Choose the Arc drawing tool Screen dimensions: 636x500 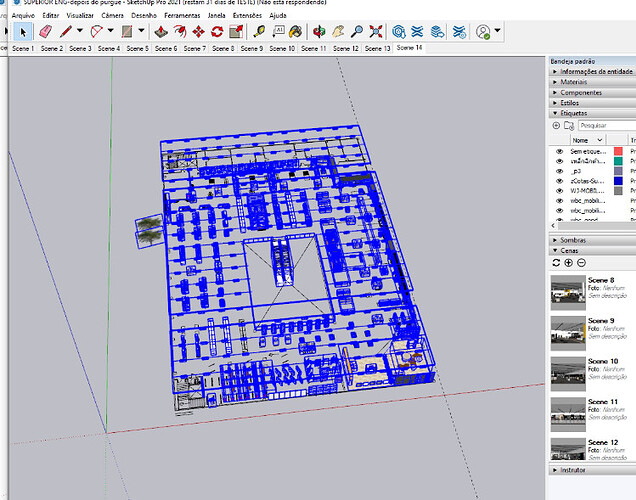coord(97,32)
